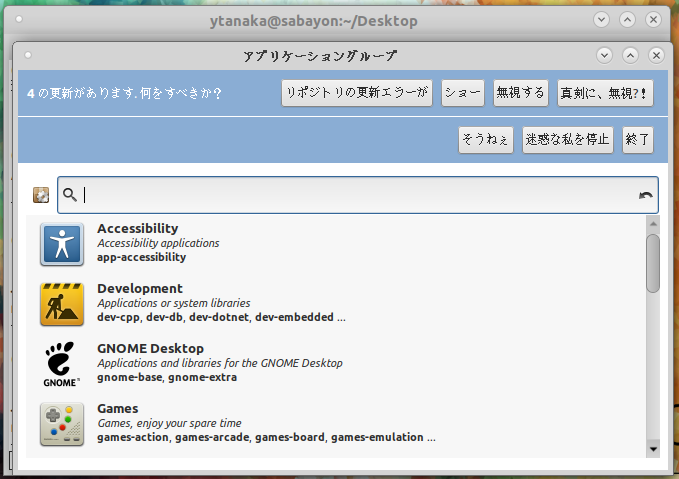
Task: Click the 無視する button
Action: pos(520,93)
